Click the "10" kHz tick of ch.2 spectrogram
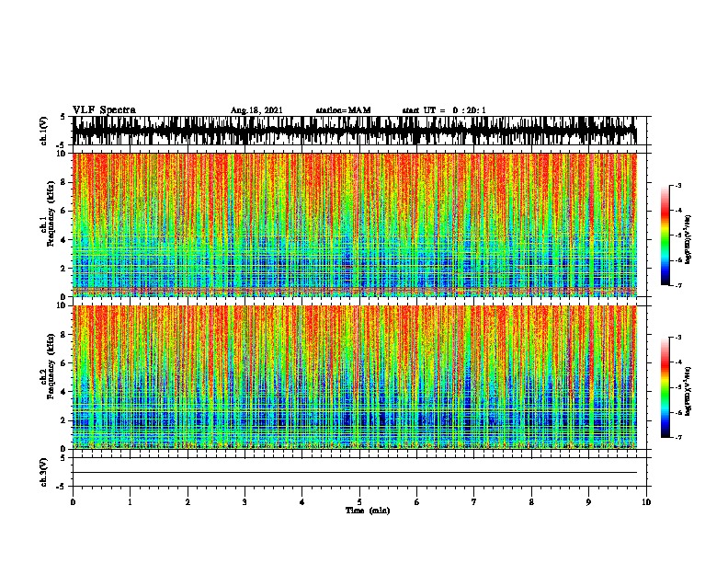The height and width of the screenshot is (563, 728). 62,305
